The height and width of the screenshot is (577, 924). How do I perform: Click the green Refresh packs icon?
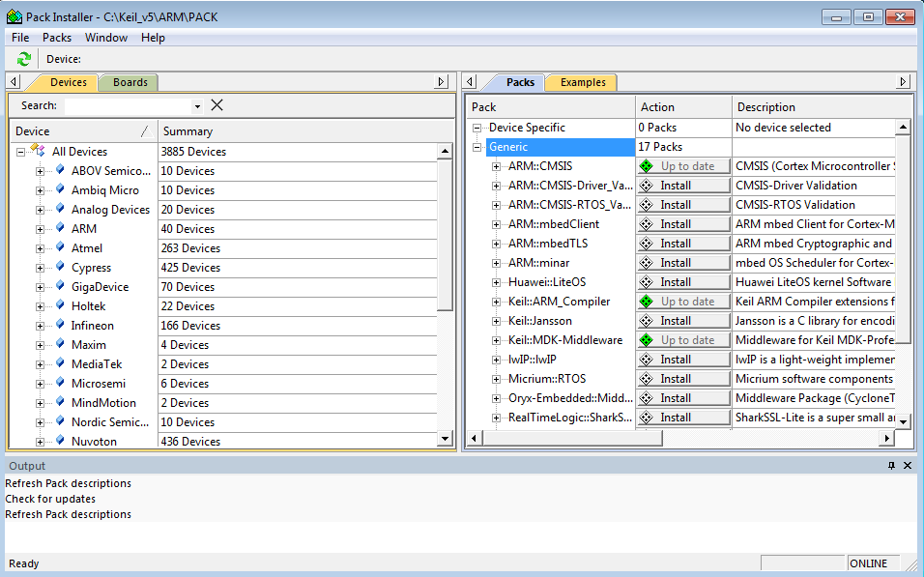[23, 59]
